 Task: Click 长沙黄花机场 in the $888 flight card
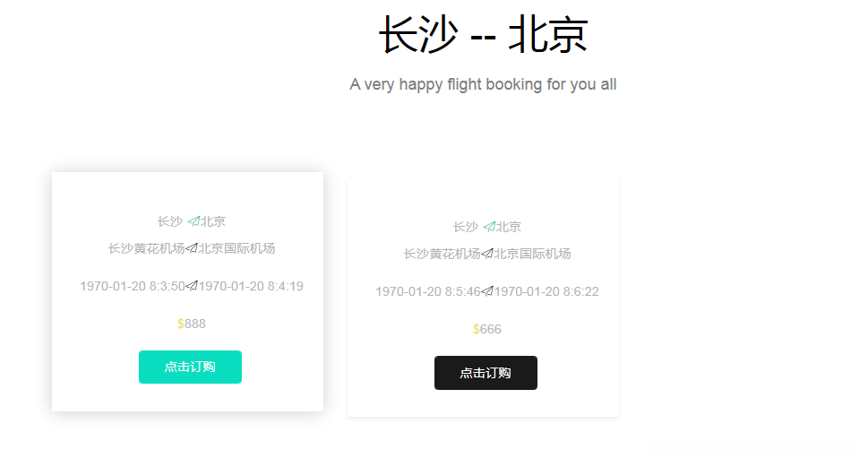click(146, 248)
